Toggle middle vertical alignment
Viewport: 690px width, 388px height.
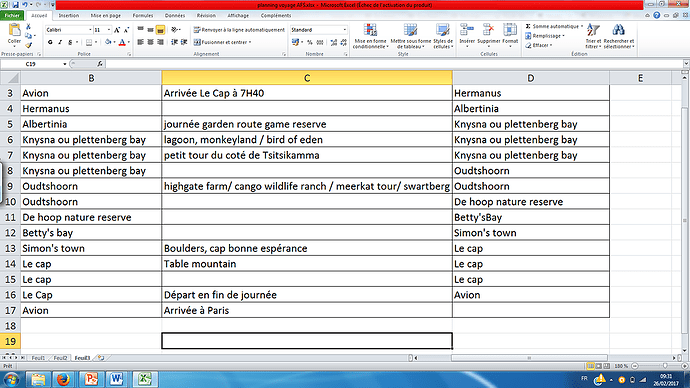tap(150, 30)
